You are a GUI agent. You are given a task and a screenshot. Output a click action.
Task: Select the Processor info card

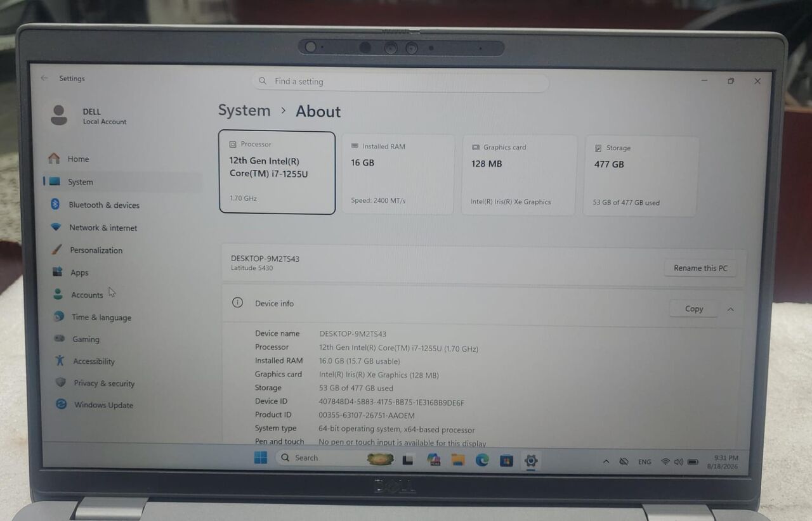(277, 172)
